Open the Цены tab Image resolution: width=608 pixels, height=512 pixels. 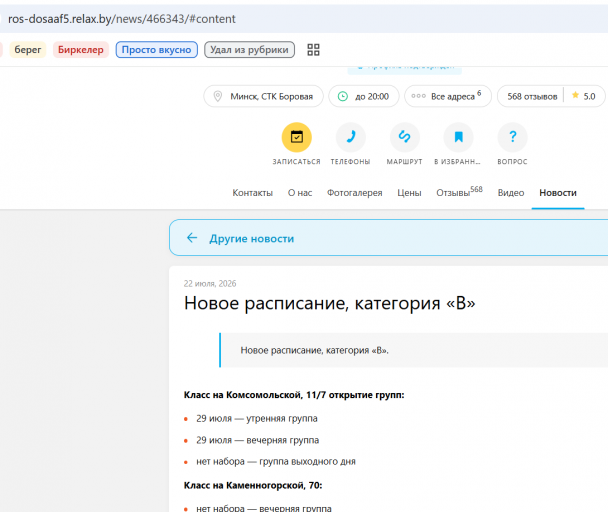coord(409,193)
